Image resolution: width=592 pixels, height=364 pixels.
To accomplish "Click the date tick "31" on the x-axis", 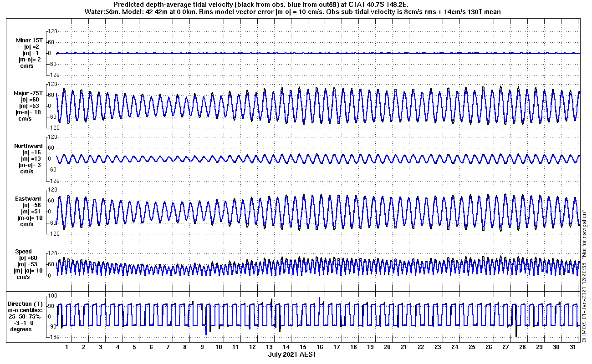I will pos(572,347).
